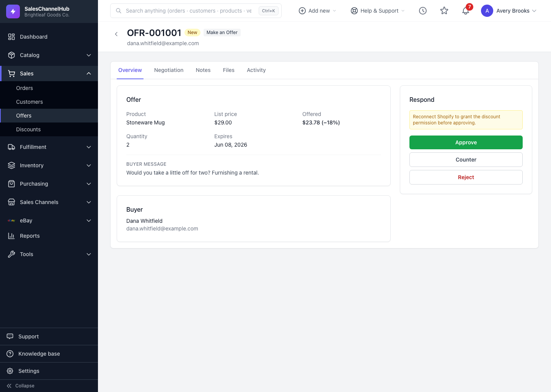Screen dimensions: 551x392
Task: Click the Counter button
Action: 466,160
